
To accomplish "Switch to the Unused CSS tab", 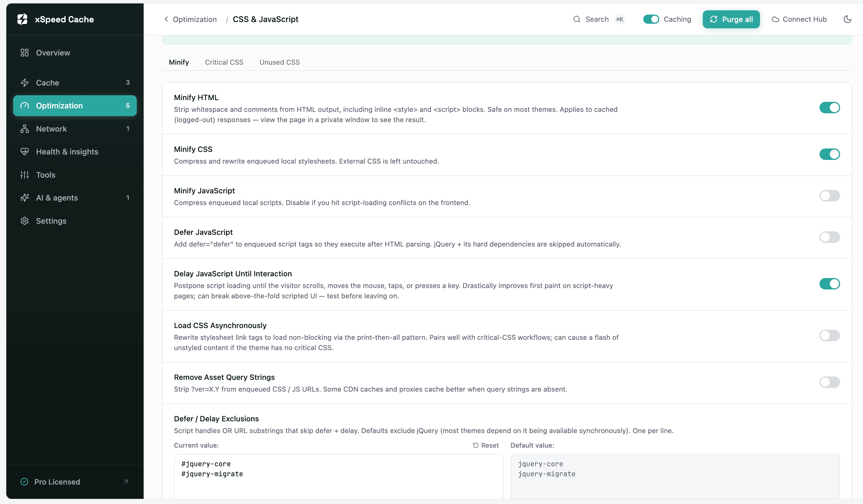I will [x=280, y=62].
